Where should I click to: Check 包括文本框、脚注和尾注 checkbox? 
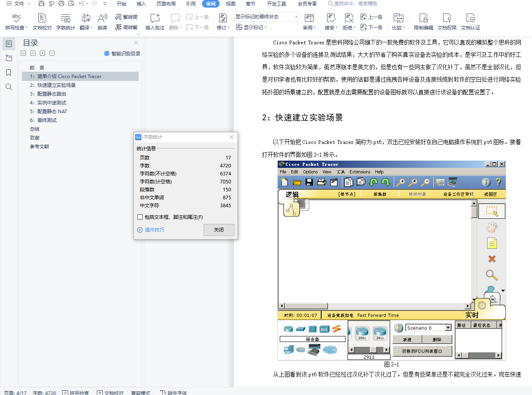point(140,217)
